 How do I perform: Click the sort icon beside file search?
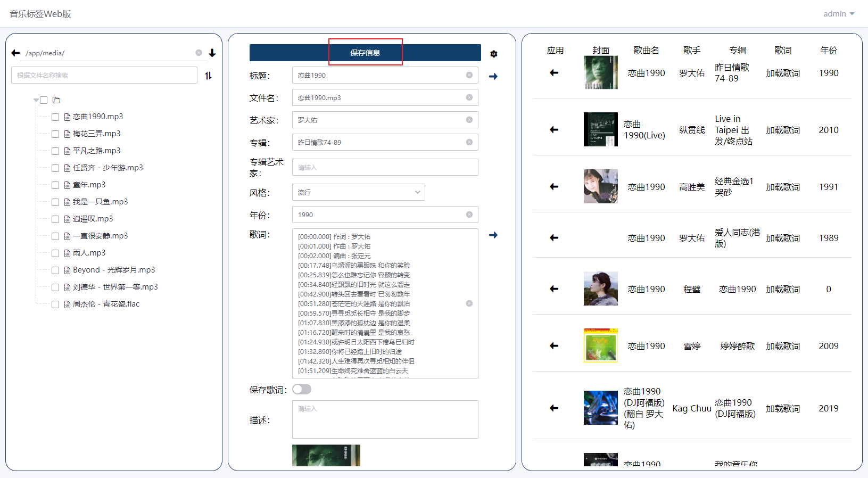point(208,76)
